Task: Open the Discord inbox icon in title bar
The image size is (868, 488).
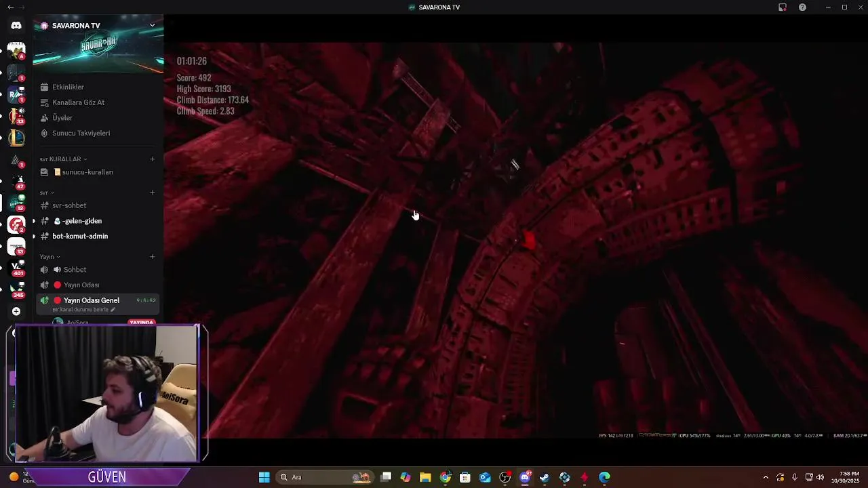Action: [x=783, y=7]
